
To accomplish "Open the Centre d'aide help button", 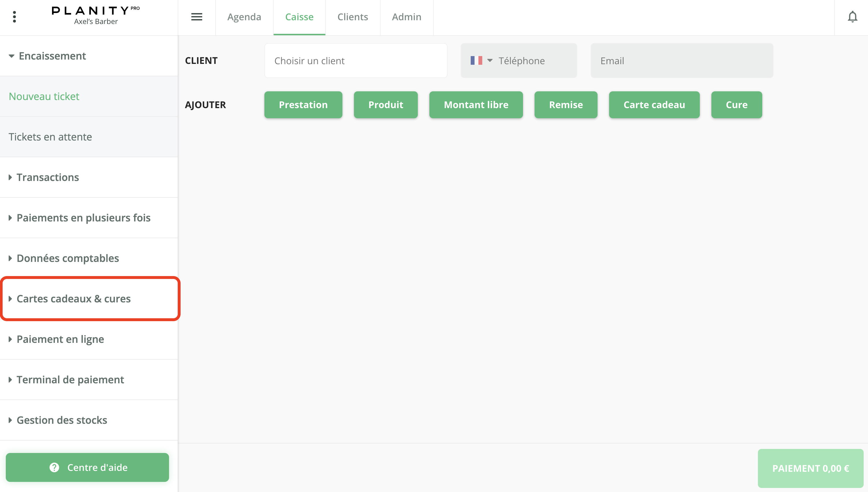I will click(x=87, y=467).
